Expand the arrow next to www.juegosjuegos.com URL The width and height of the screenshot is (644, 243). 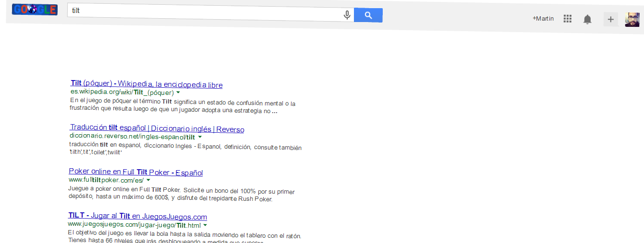205,225
